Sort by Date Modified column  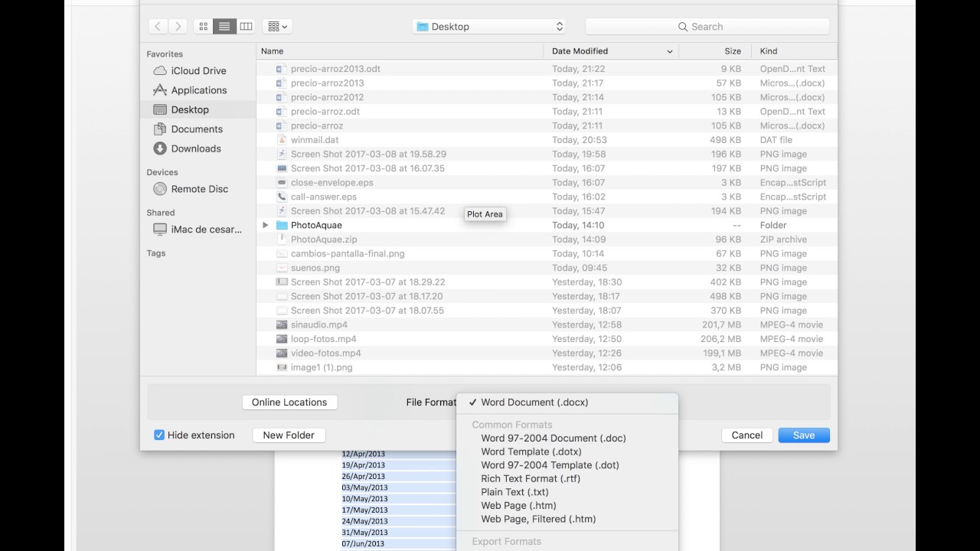[x=611, y=51]
